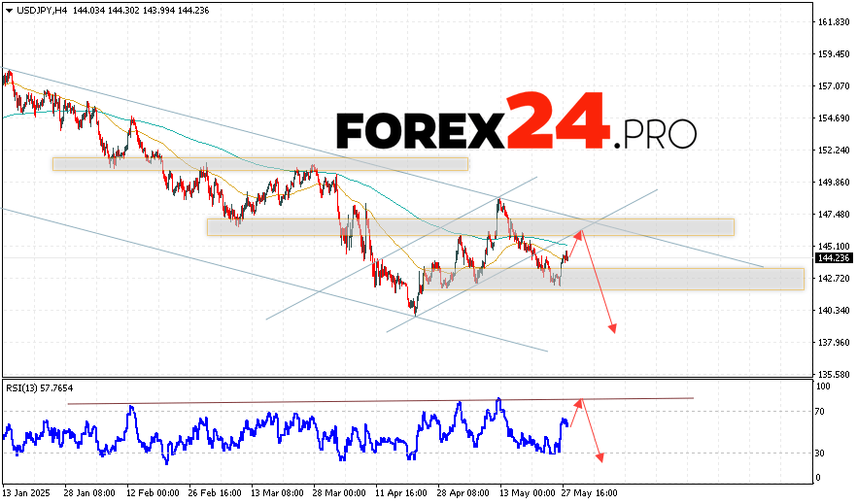857x504 pixels.
Task: Click the red upward arrow in RSI panel
Action: 575,413
